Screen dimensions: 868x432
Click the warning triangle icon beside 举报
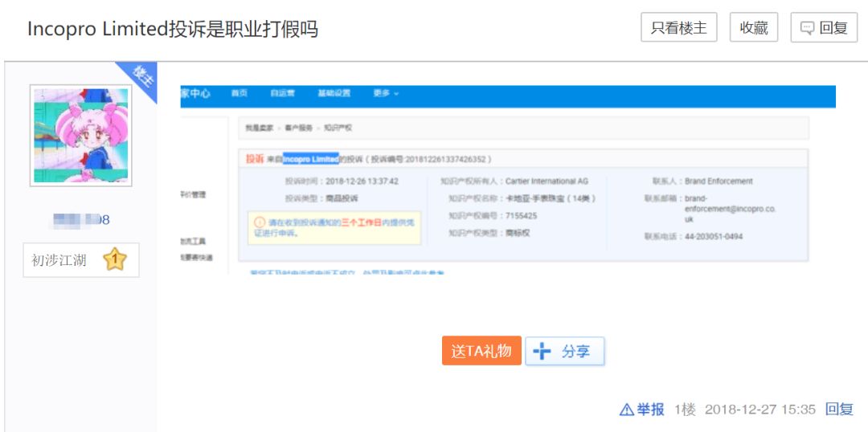point(627,410)
